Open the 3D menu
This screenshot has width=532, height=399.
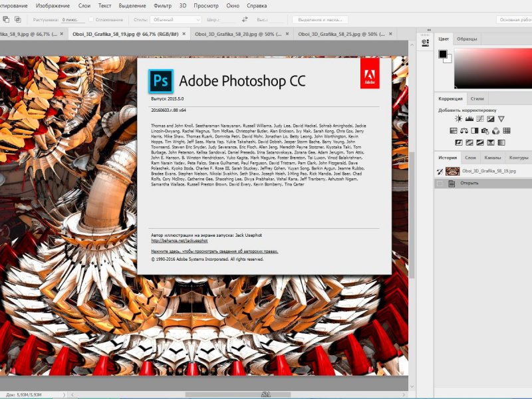click(183, 6)
